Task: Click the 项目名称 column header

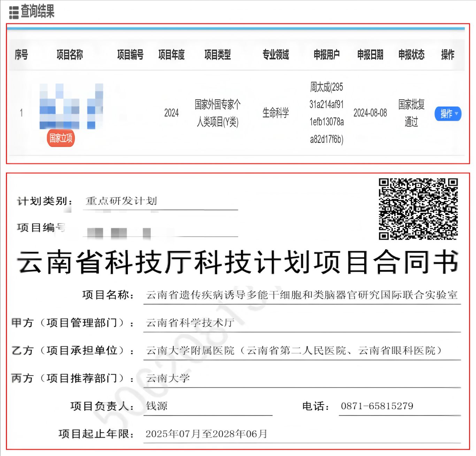Action: (x=70, y=55)
